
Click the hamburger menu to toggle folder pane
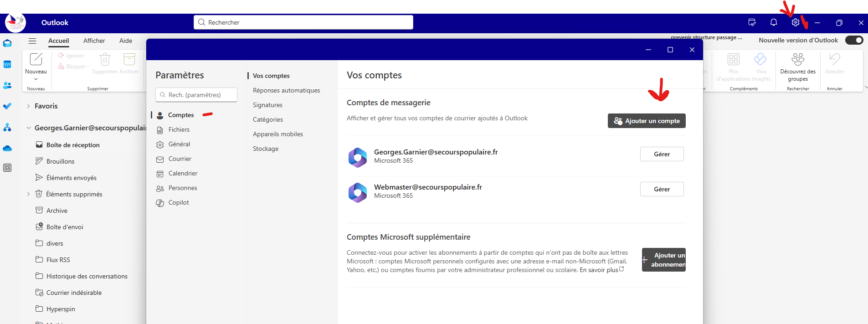point(32,41)
